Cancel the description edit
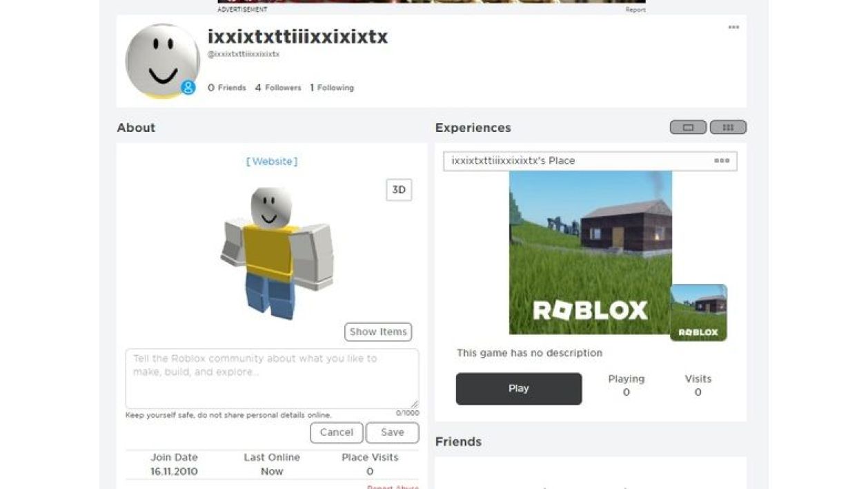The width and height of the screenshot is (868, 489). (x=337, y=432)
